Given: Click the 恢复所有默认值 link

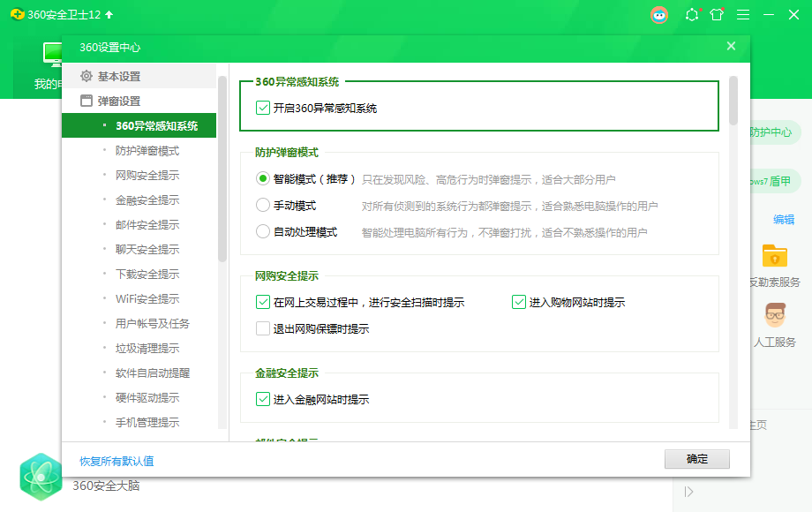Looking at the screenshot, I should tap(117, 461).
